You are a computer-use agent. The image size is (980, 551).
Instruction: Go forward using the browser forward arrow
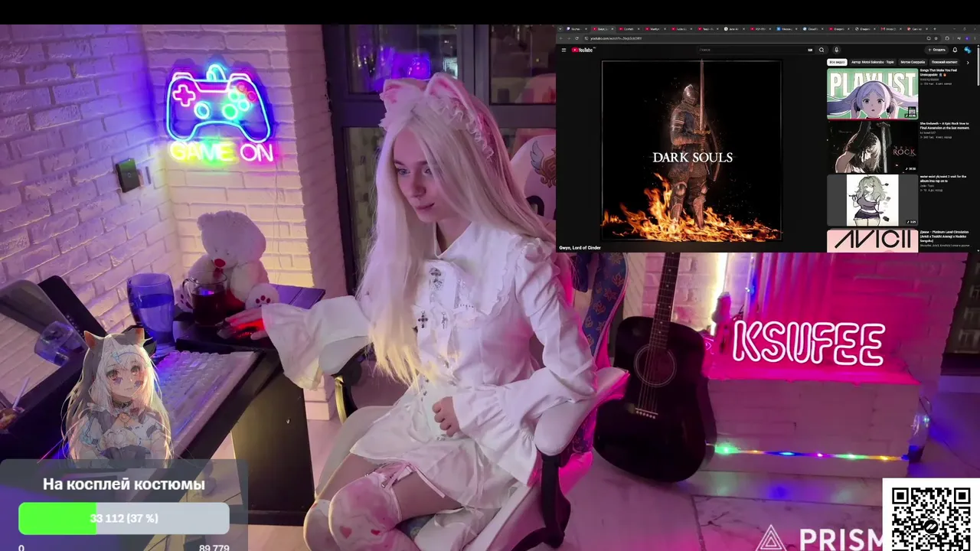point(569,38)
